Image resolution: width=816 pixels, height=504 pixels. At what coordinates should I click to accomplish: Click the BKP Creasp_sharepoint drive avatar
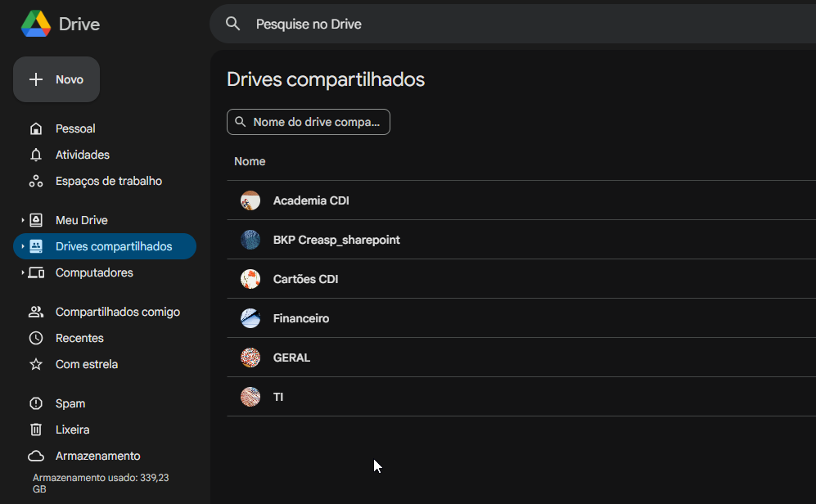pos(250,240)
